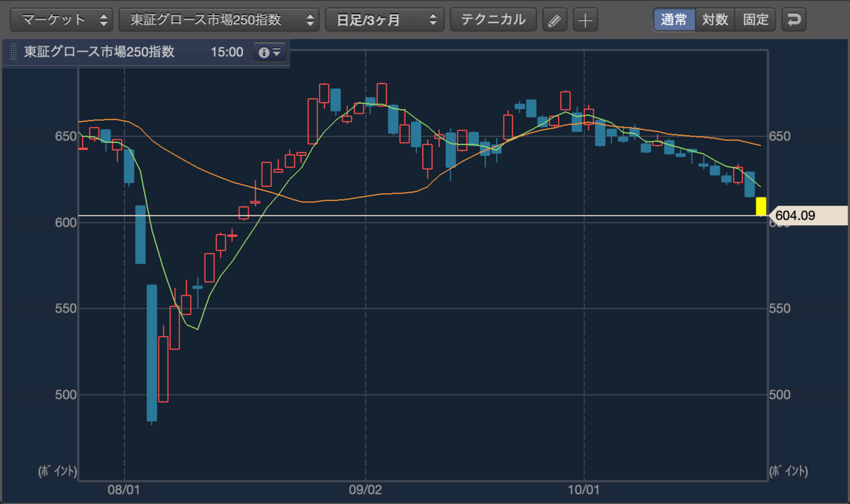
Task: Click the left-side 500 price axis label
Action: click(65, 395)
